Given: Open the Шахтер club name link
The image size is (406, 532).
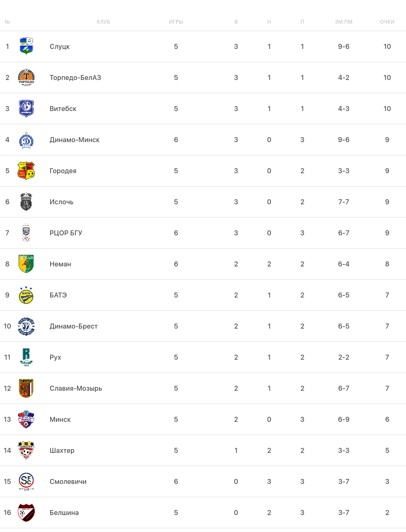Looking at the screenshot, I should 62,450.
